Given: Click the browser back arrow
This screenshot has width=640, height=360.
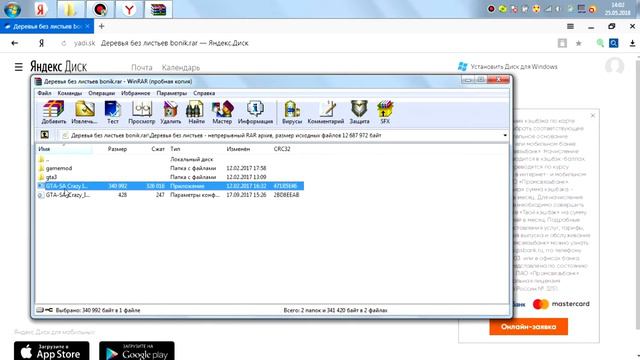Looking at the screenshot, I should (15, 43).
